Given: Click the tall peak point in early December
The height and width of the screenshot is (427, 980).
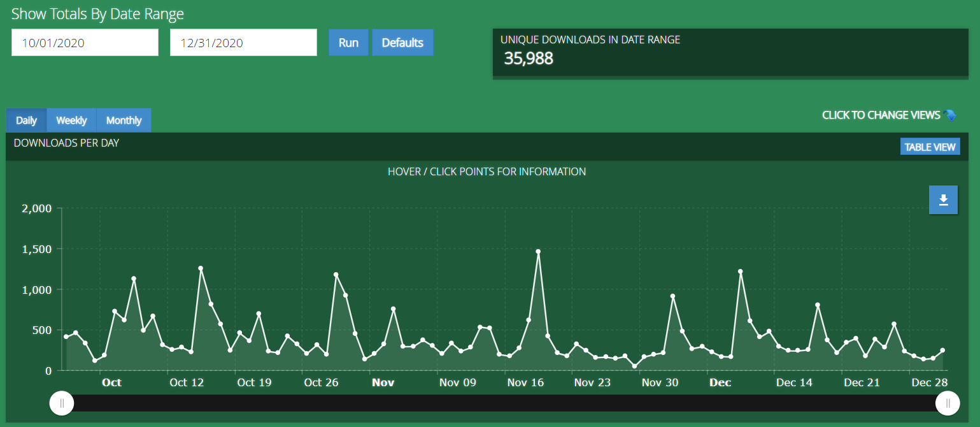Looking at the screenshot, I should 741,271.
